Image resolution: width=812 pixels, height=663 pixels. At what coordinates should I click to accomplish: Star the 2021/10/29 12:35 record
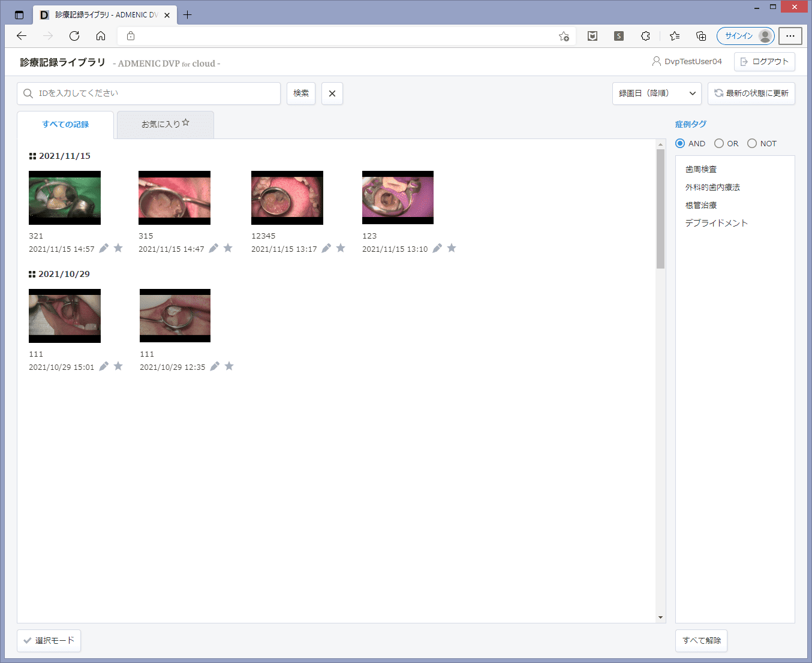229,366
